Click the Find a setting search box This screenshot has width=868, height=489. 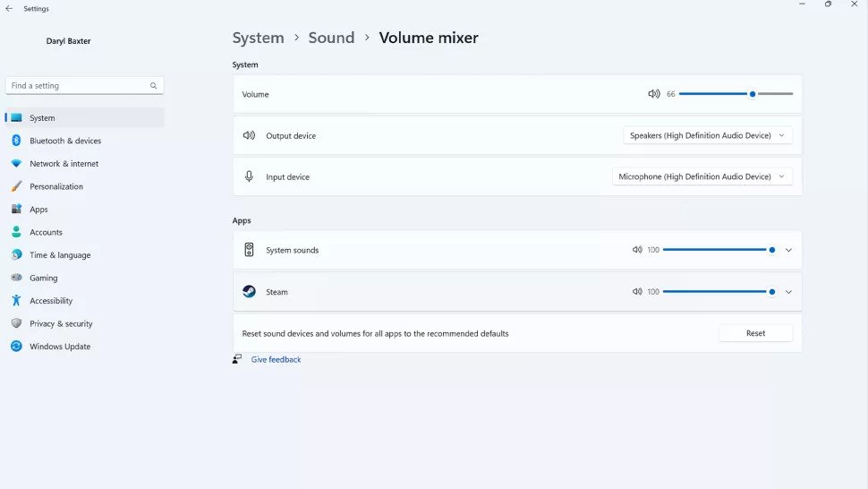click(x=85, y=85)
